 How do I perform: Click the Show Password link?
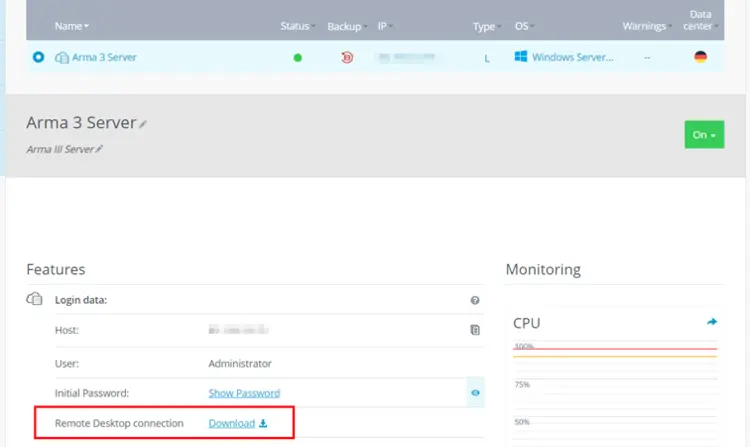pos(244,393)
